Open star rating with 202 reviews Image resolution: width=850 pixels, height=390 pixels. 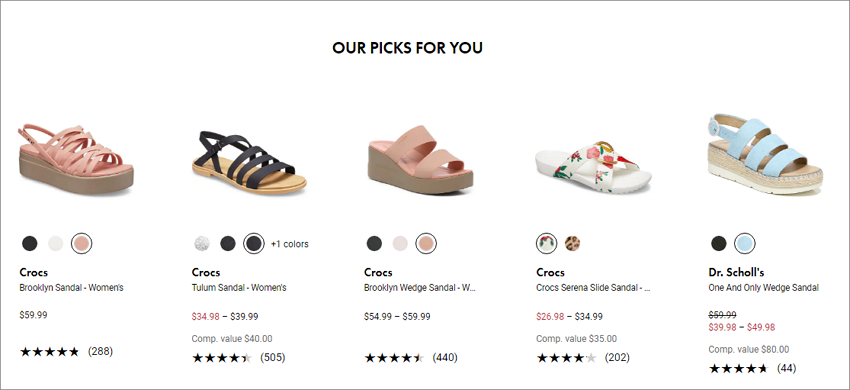(583, 357)
